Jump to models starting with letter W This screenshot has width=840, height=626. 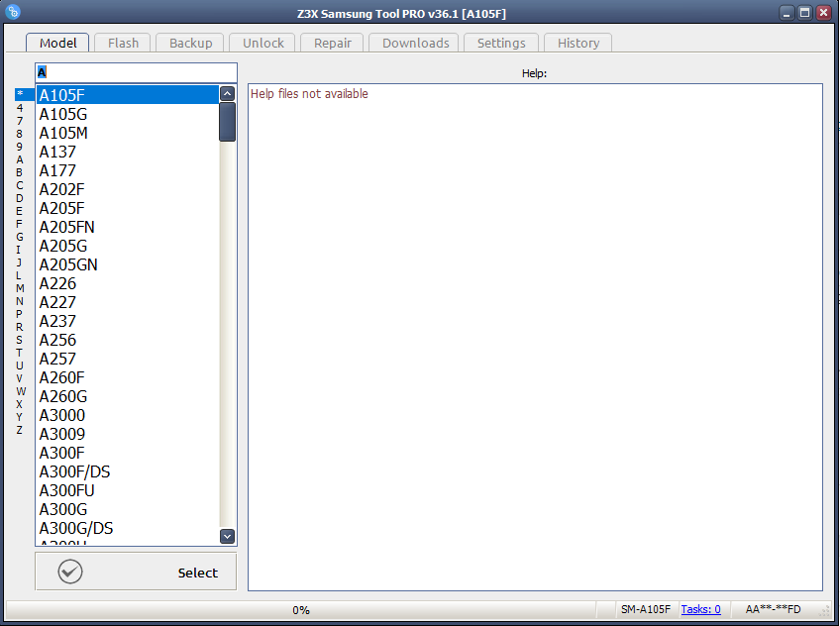coord(21,391)
